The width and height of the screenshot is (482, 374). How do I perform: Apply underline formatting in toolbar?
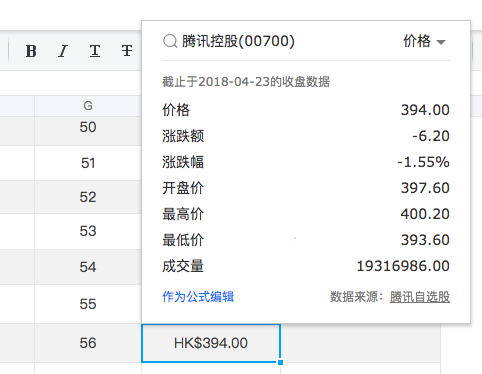[x=95, y=51]
